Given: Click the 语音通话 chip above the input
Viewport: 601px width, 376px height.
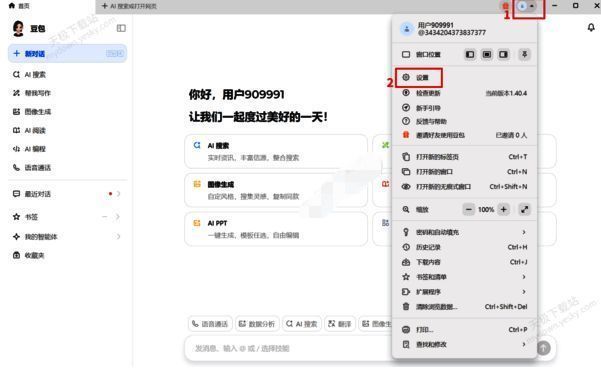Looking at the screenshot, I should 210,324.
